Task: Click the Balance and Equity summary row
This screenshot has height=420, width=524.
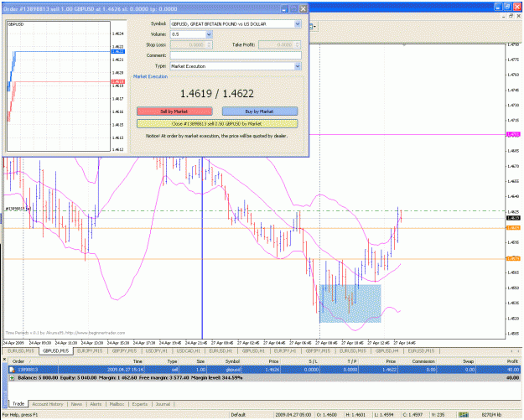Action: (x=264, y=377)
